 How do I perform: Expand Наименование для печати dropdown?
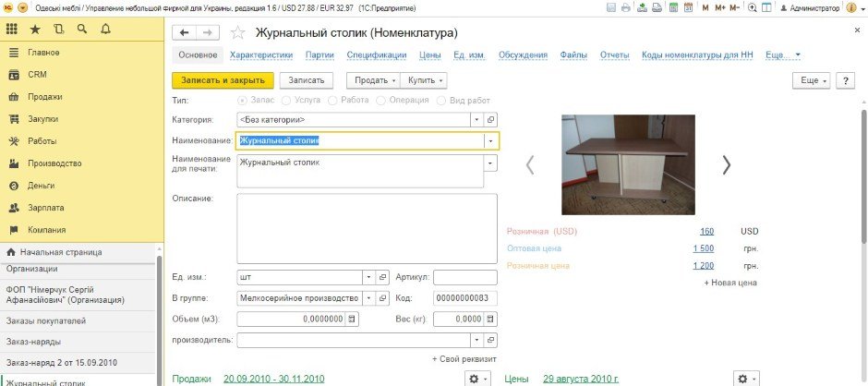point(490,163)
